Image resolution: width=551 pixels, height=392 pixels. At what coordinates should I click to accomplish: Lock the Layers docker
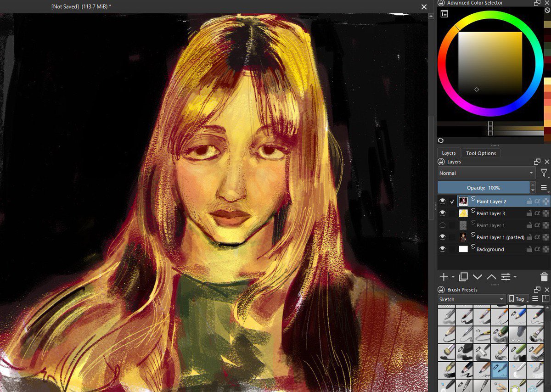coord(441,162)
